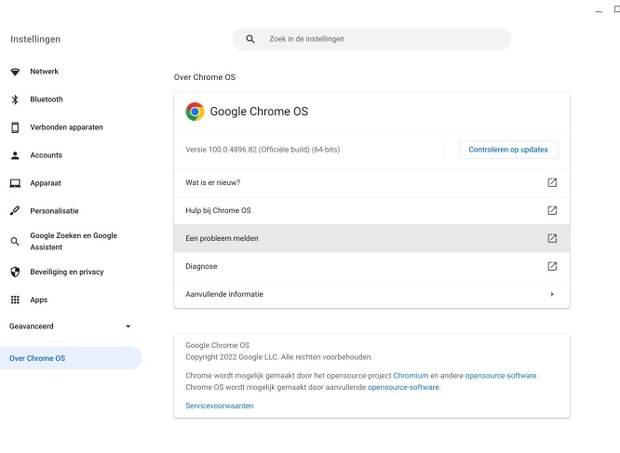Click the search magnifier icon in settings search bar
Screen dimensions: 620x453
point(250,39)
